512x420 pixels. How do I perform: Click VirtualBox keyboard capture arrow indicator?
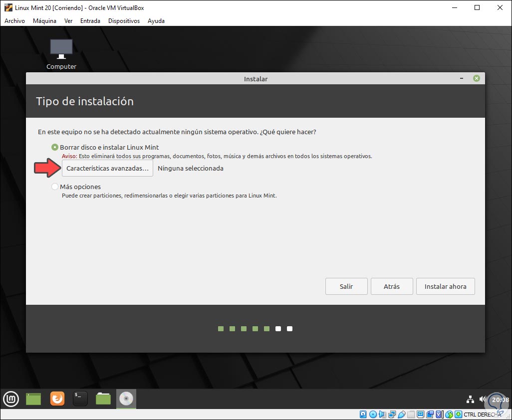tap(459, 415)
